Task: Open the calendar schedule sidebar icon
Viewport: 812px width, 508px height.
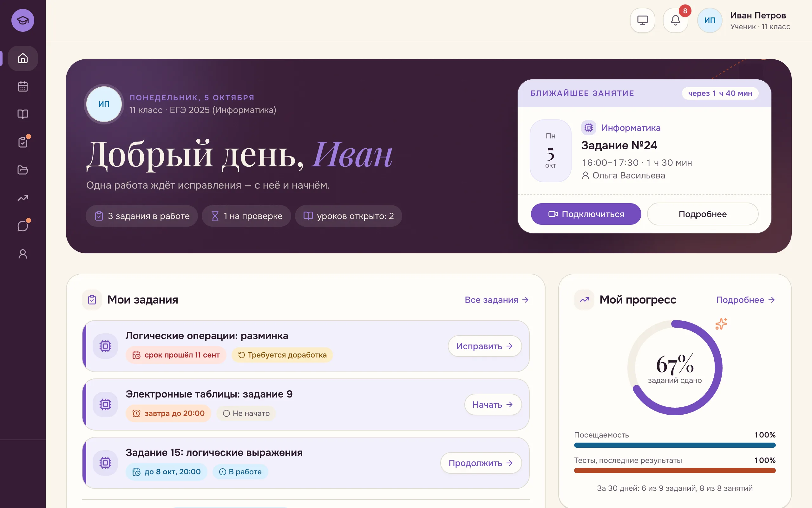Action: pos(23,86)
